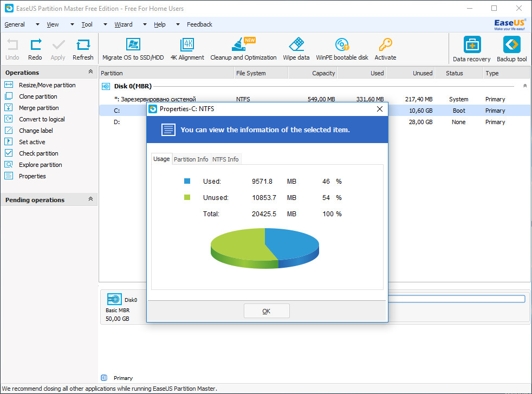Image resolution: width=532 pixels, height=394 pixels.
Task: Click the Undo toolbar icon
Action: click(12, 45)
